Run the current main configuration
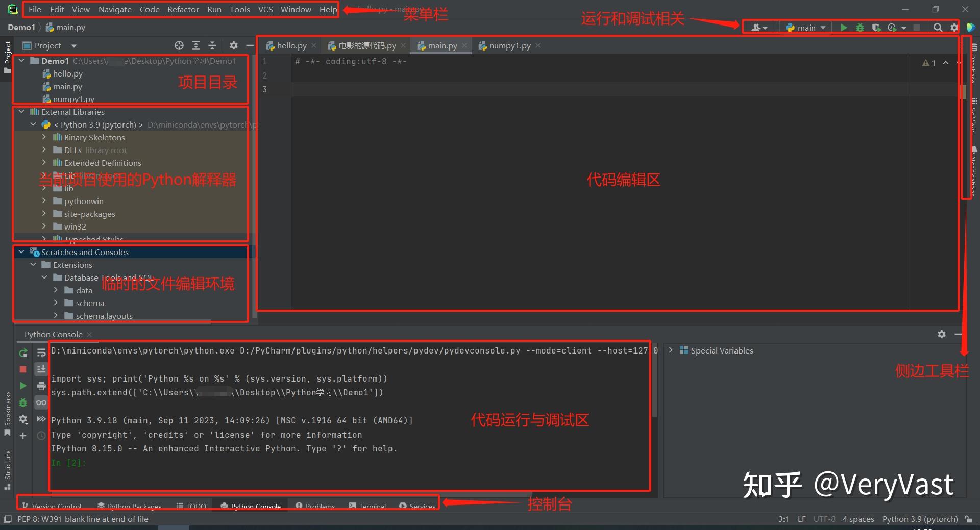Screen dimensions: 980x530 click(844, 28)
